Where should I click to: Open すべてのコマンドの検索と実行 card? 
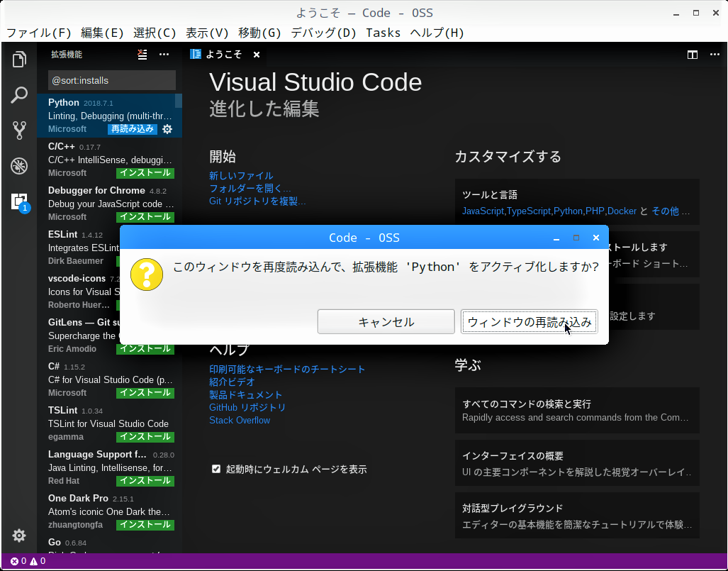point(577,410)
